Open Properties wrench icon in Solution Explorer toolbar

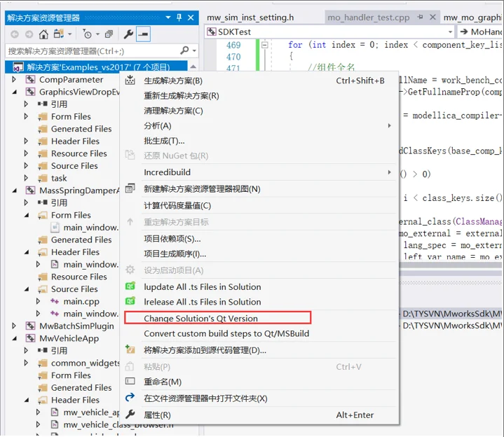[128, 34]
